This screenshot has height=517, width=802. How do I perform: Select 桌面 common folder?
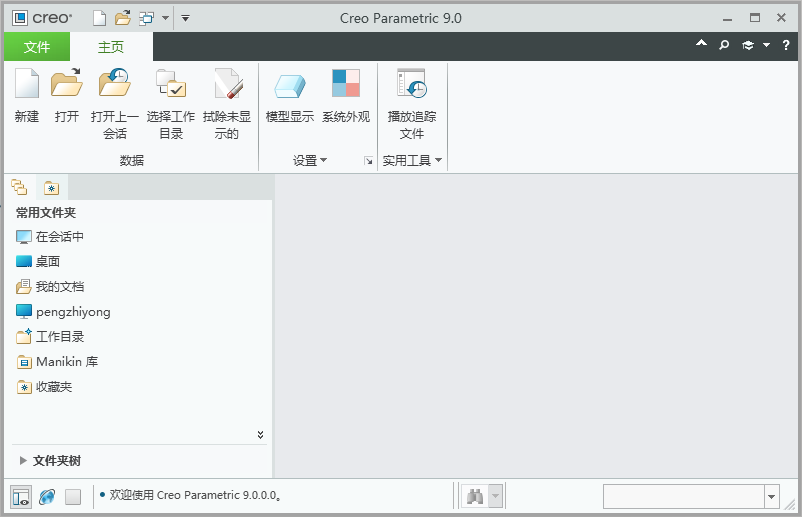[38, 262]
